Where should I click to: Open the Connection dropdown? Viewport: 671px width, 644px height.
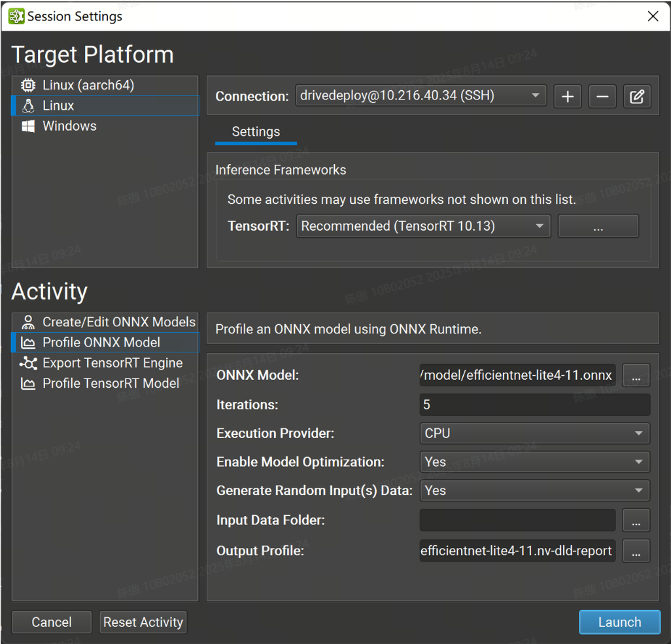click(x=421, y=95)
